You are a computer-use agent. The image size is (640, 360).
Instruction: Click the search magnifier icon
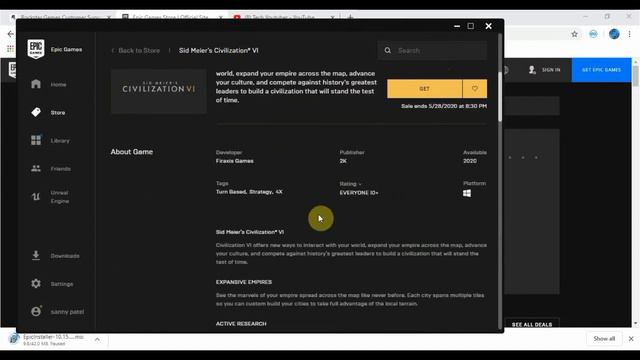[388, 51]
